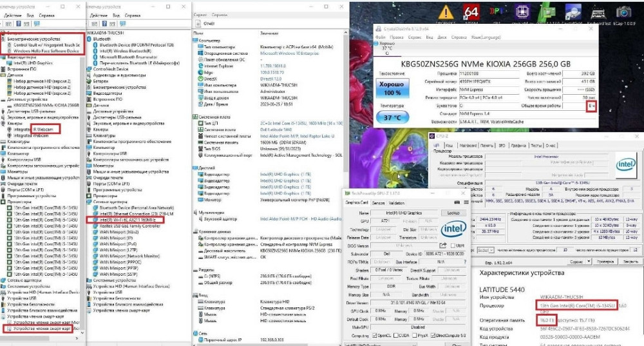Viewport: 644px width, 346px height.
Task: Toggle the UEFI checkbox in GPU-Z
Action: click(x=453, y=245)
